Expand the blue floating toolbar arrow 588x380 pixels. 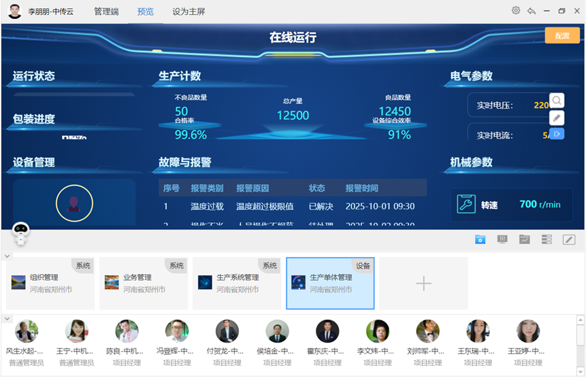pos(557,134)
